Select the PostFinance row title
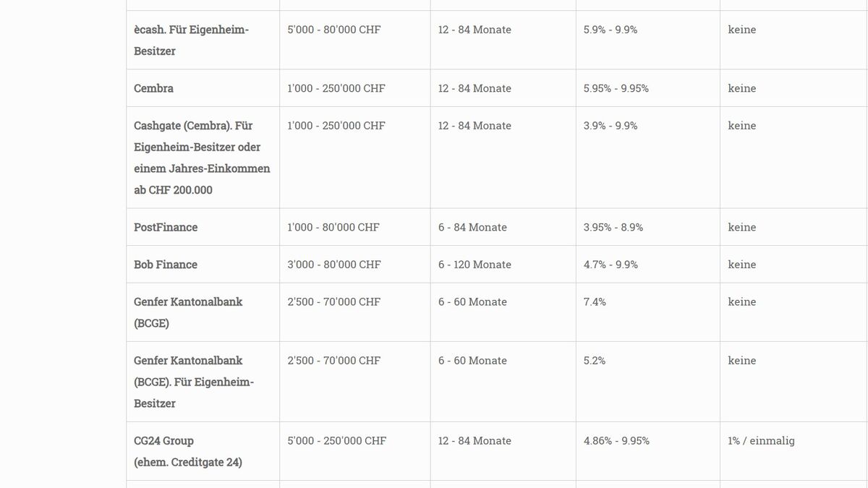 (166, 227)
